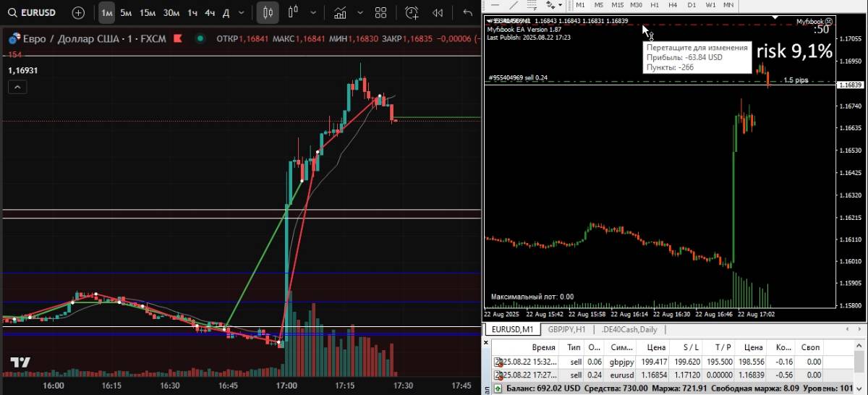Open the indicators chart icon

[x=339, y=12]
